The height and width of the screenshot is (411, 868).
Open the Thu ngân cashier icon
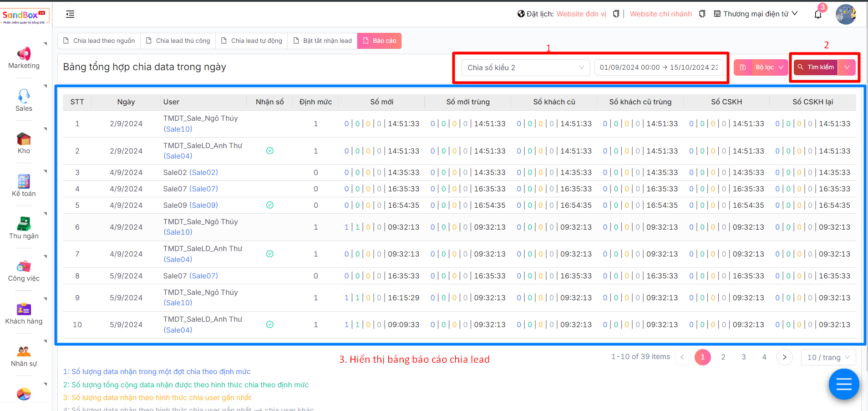pyautogui.click(x=24, y=224)
